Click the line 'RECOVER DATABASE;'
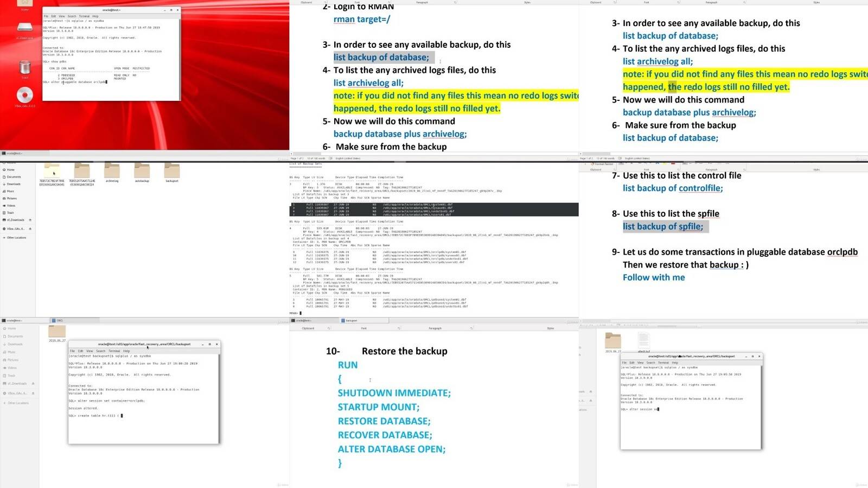Screen dimensions: 868x488 point(385,435)
